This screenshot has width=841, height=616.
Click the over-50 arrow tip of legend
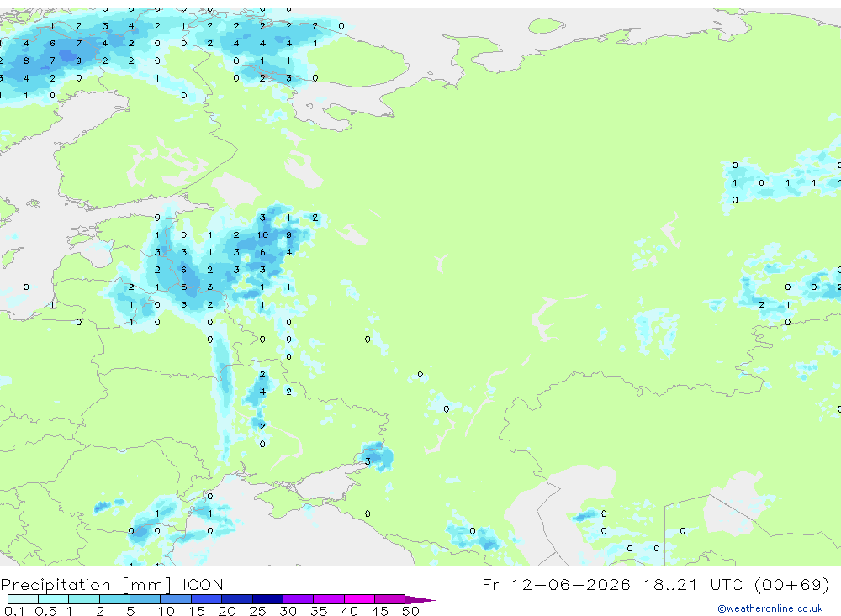[x=421, y=600]
